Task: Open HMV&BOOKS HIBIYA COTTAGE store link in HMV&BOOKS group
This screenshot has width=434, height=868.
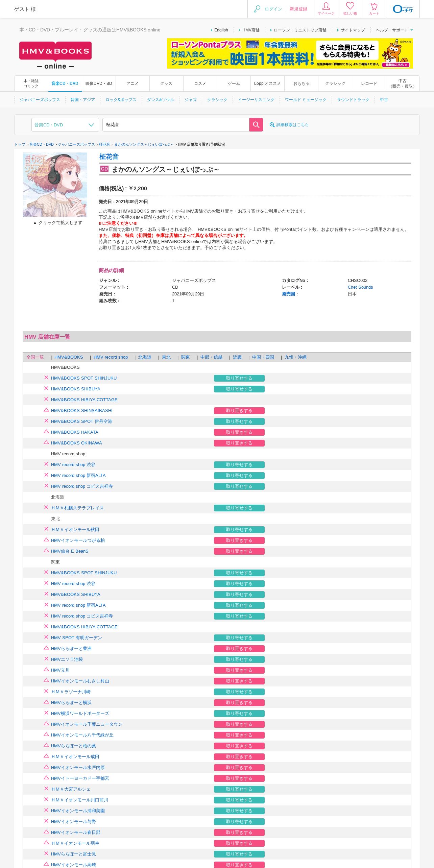Action: 84,400
